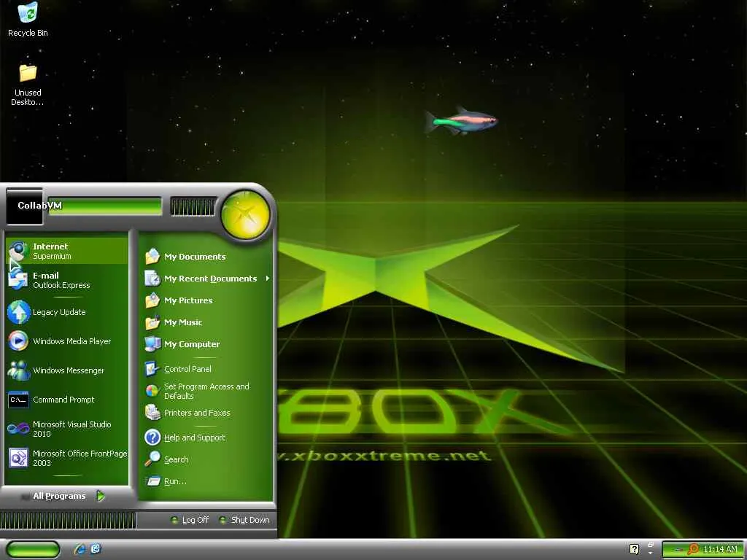Image resolution: width=747 pixels, height=560 pixels.
Task: Open My Documents folder icon
Action: pyautogui.click(x=152, y=257)
